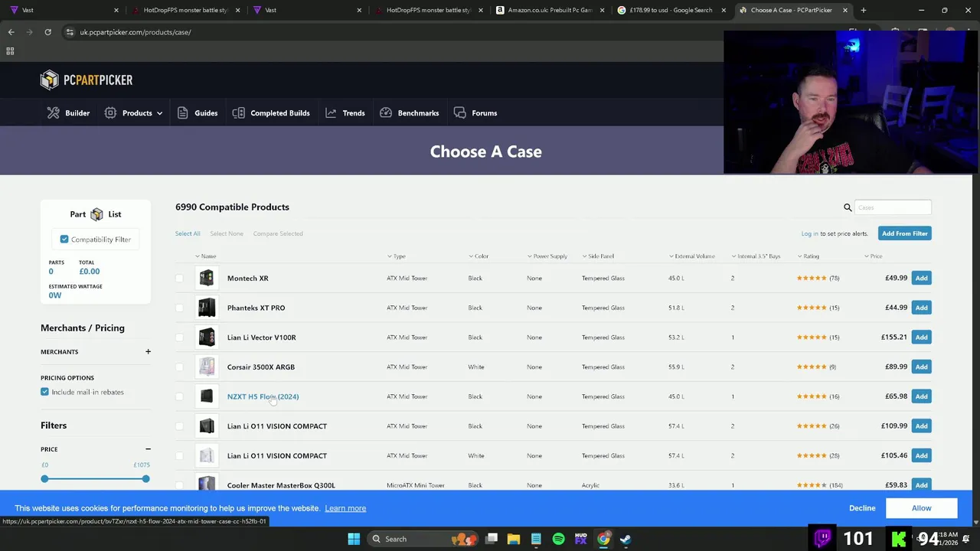Click the search magnifier icon above the list
980x551 pixels.
(x=848, y=207)
